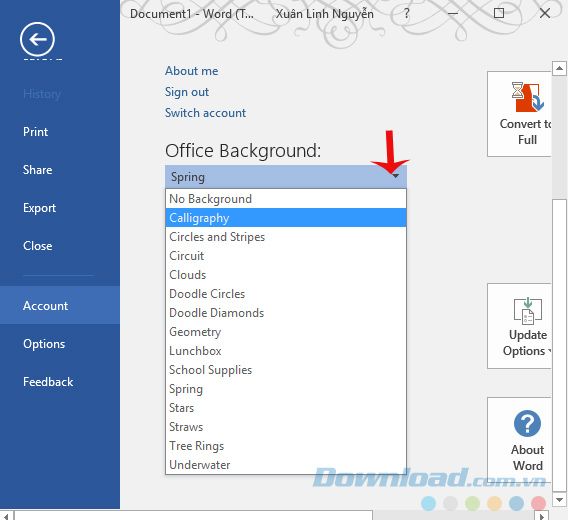Open the Office Background dropdown showing Spring
The image size is (568, 520).
286,177
